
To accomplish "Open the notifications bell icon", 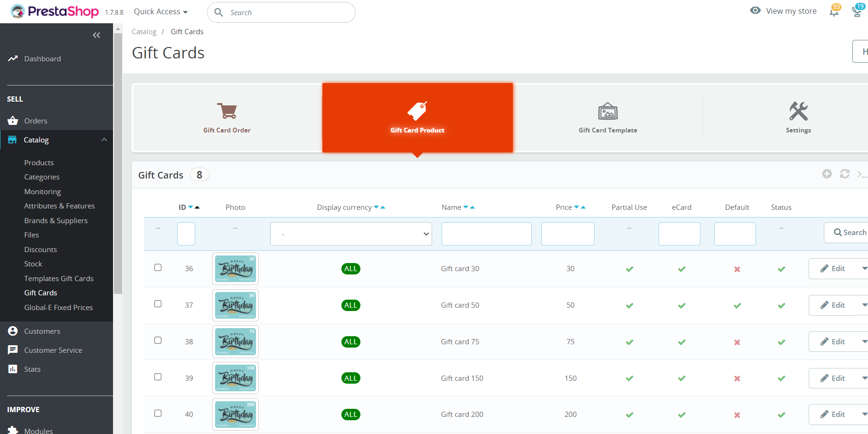I will coord(834,11).
